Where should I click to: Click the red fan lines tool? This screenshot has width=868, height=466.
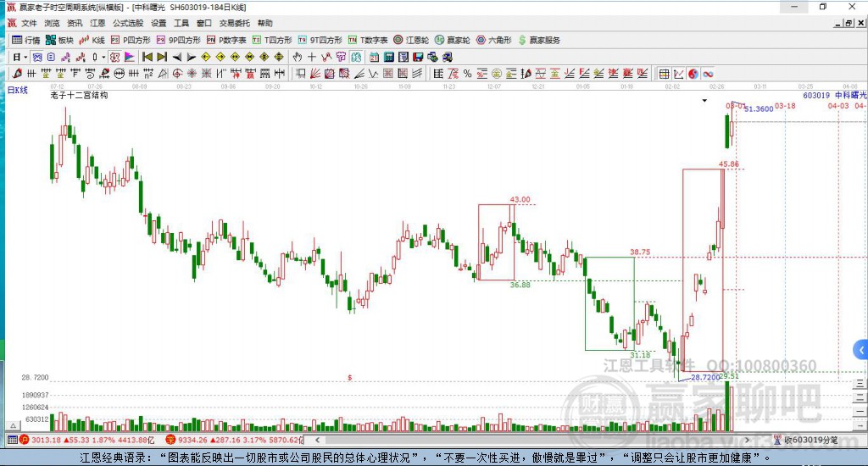(315, 74)
